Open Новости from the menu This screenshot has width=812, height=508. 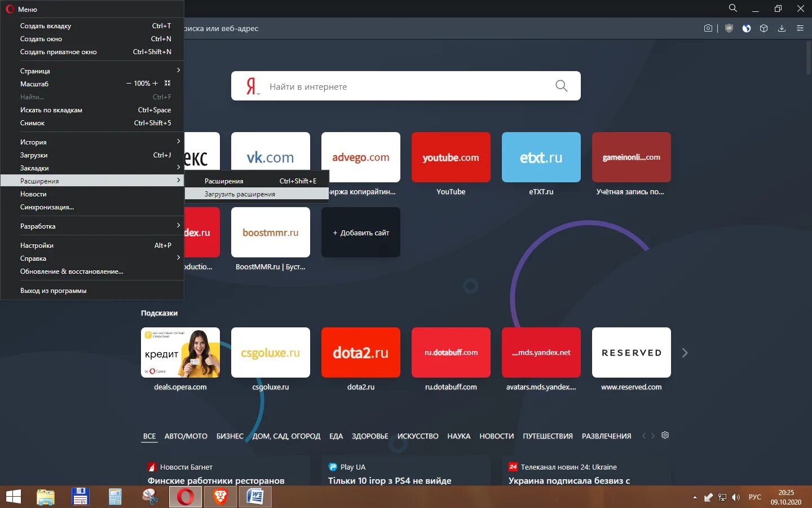coord(92,194)
